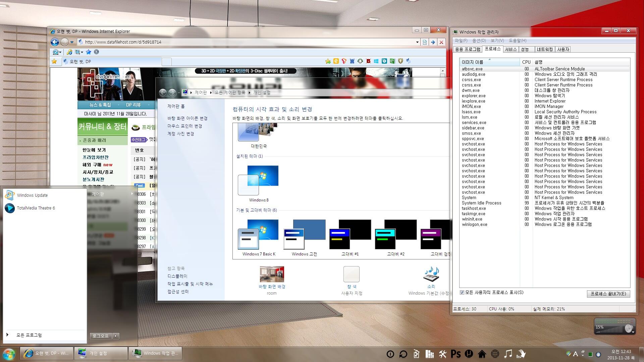Click the house icon on the taskbar

(482, 354)
